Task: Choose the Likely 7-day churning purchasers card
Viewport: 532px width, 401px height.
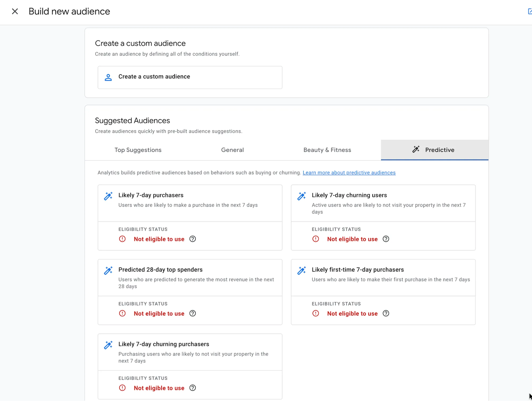Action: (x=190, y=366)
